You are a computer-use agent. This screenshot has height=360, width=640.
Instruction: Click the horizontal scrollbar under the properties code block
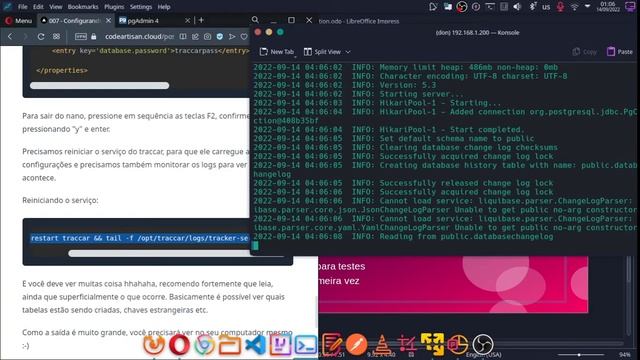tap(99, 85)
